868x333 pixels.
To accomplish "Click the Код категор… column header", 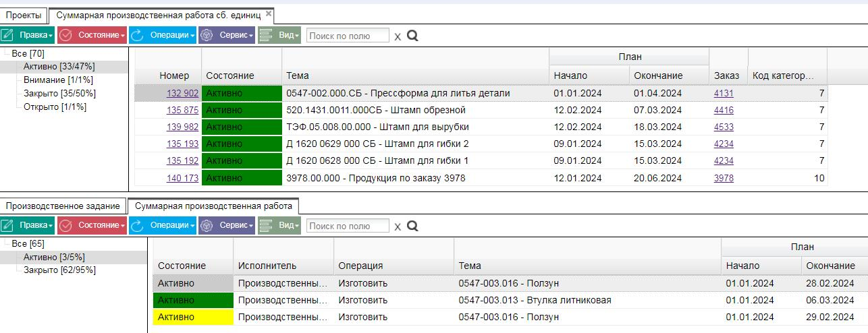I will 783,75.
